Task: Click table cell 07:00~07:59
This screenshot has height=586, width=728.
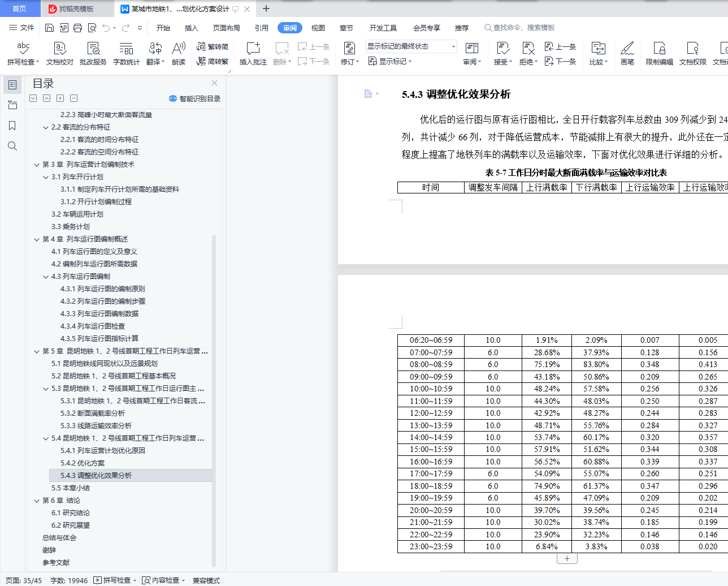Action: (431, 352)
